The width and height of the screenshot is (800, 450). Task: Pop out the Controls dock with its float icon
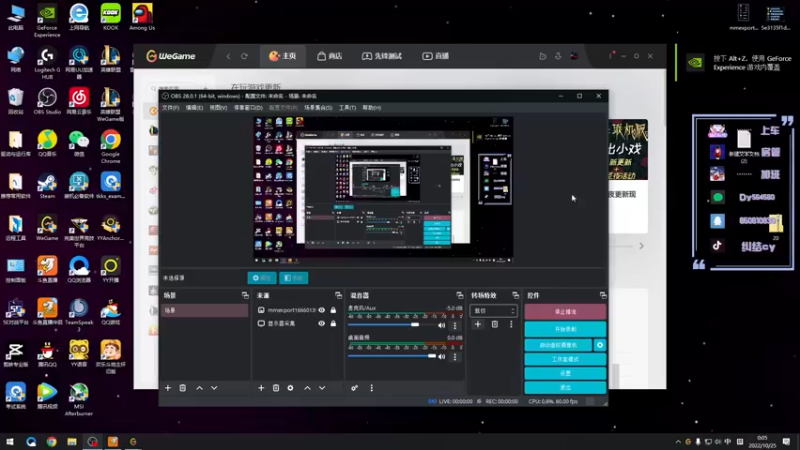[x=603, y=295]
